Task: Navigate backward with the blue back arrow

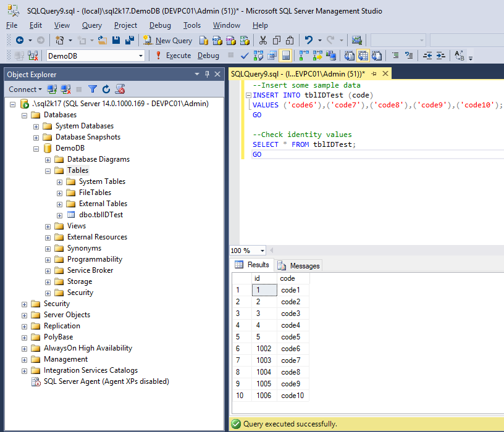Action: [20, 40]
